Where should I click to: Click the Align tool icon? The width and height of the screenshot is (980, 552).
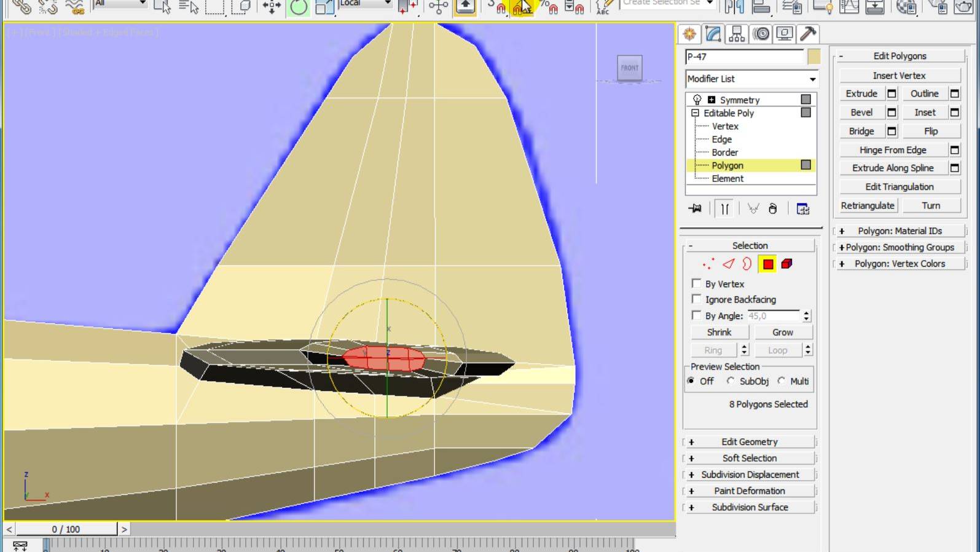point(762,7)
